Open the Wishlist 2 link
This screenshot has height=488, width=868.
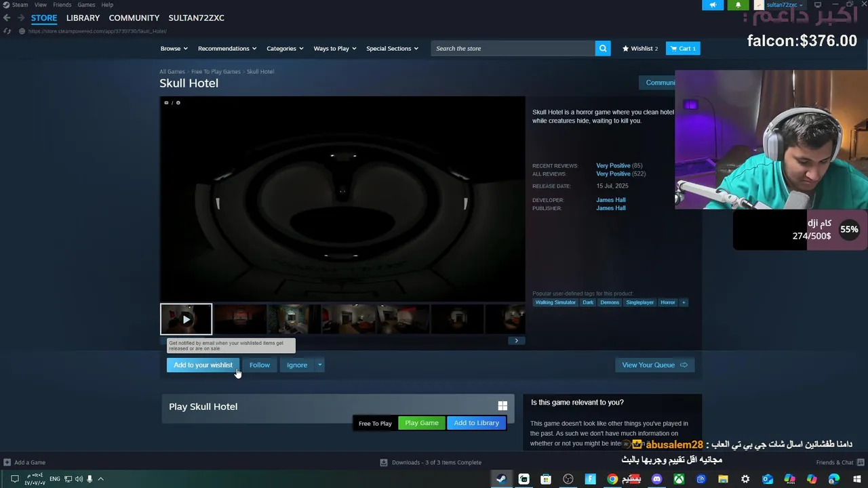(x=640, y=48)
